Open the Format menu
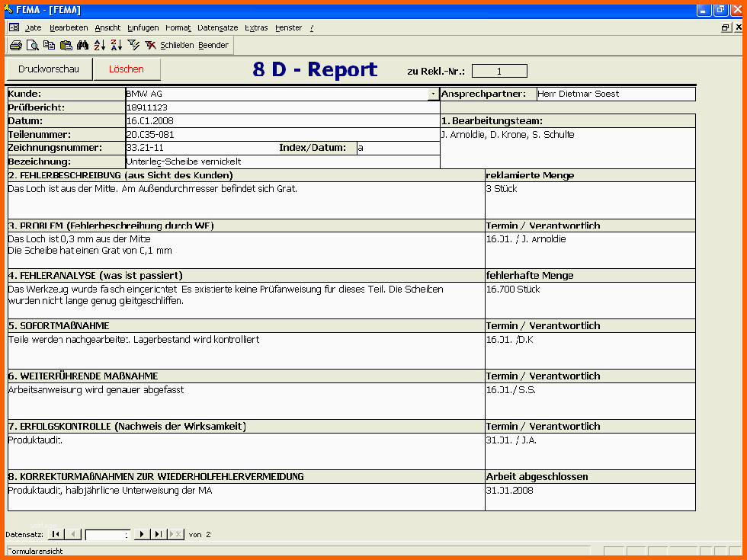The image size is (747, 560). point(178,27)
